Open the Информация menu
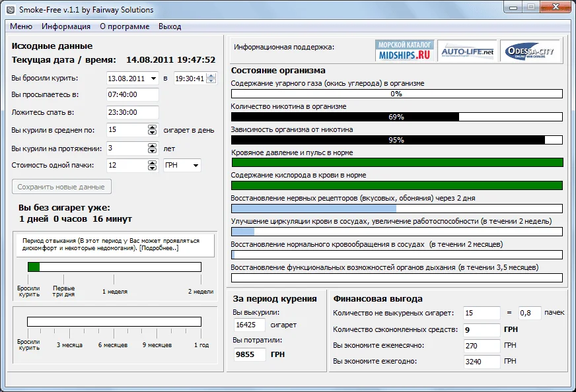The height and width of the screenshot is (392, 576). click(66, 26)
